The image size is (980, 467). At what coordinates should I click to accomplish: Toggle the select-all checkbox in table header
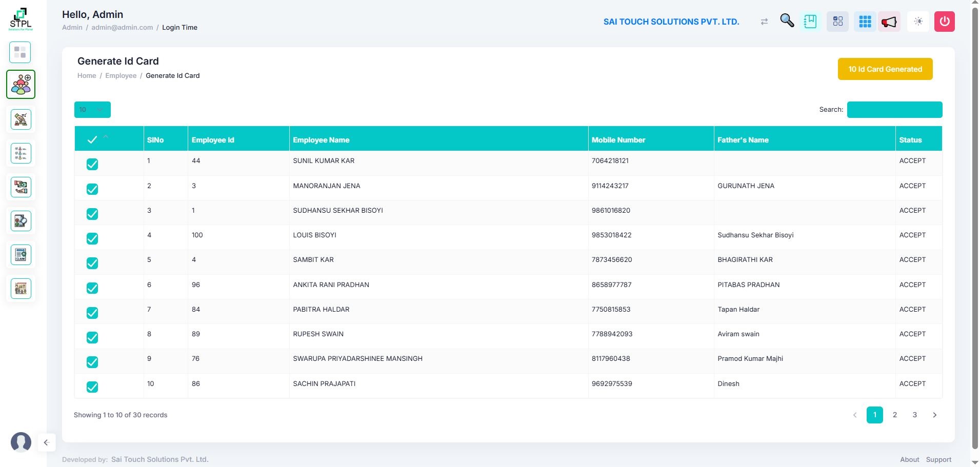pyautogui.click(x=92, y=139)
